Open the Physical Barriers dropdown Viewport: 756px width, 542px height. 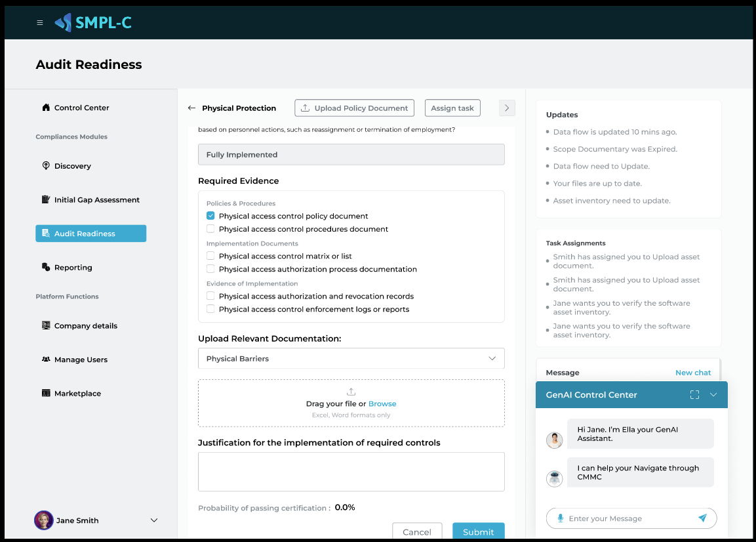point(351,359)
